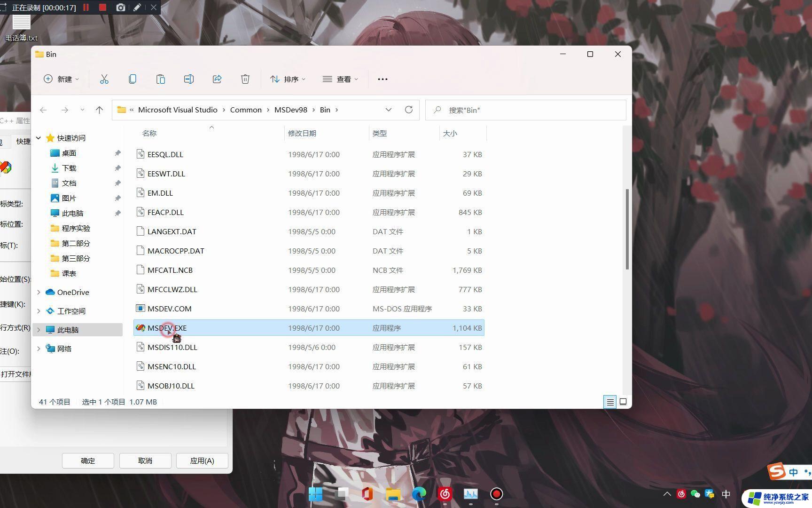Click MSDev98 in the breadcrumb path

[x=291, y=110]
